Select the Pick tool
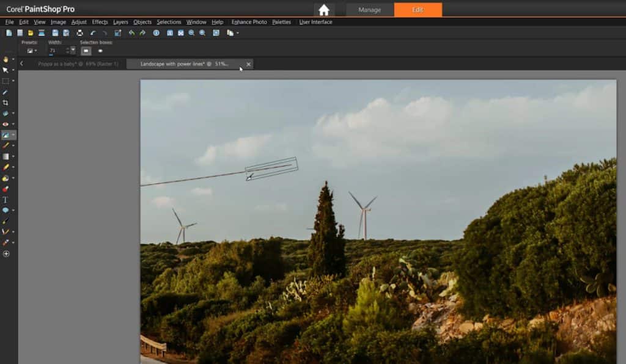 [x=6, y=71]
